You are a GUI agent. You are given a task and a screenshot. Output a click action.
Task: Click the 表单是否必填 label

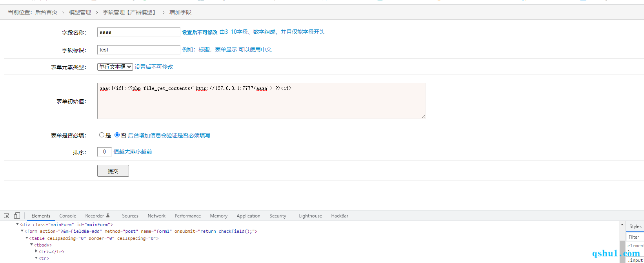(68, 135)
